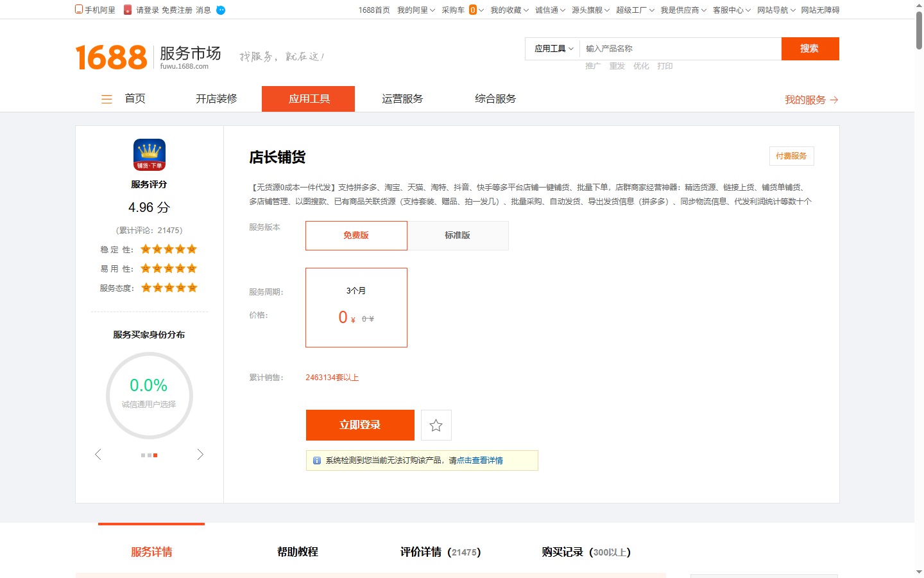Switch to the 评价详情 tab
This screenshot has height=578, width=924.
pyautogui.click(x=440, y=552)
